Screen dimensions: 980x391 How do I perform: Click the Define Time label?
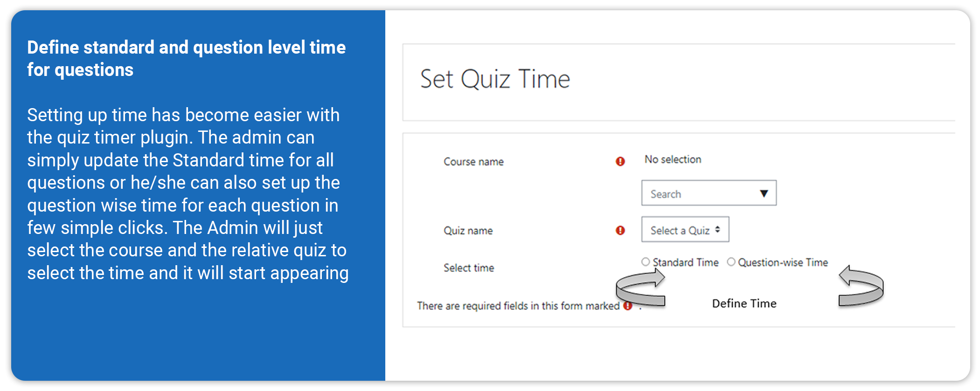coord(744,303)
